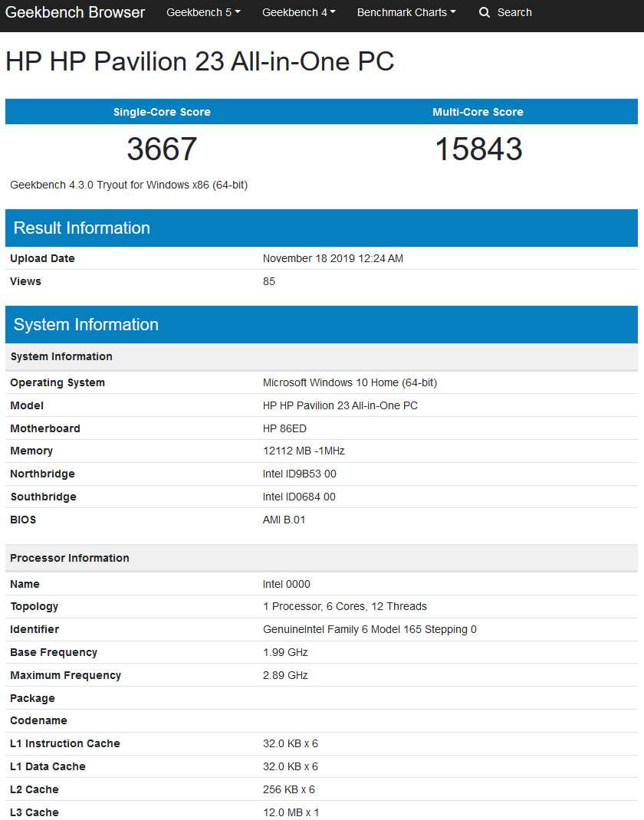This screenshot has width=644, height=820.
Task: Click the Views label
Action: [25, 281]
